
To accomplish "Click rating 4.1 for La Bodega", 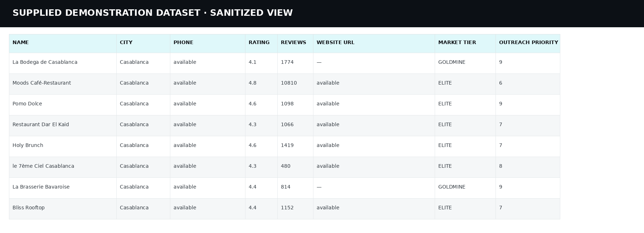I will point(252,62).
